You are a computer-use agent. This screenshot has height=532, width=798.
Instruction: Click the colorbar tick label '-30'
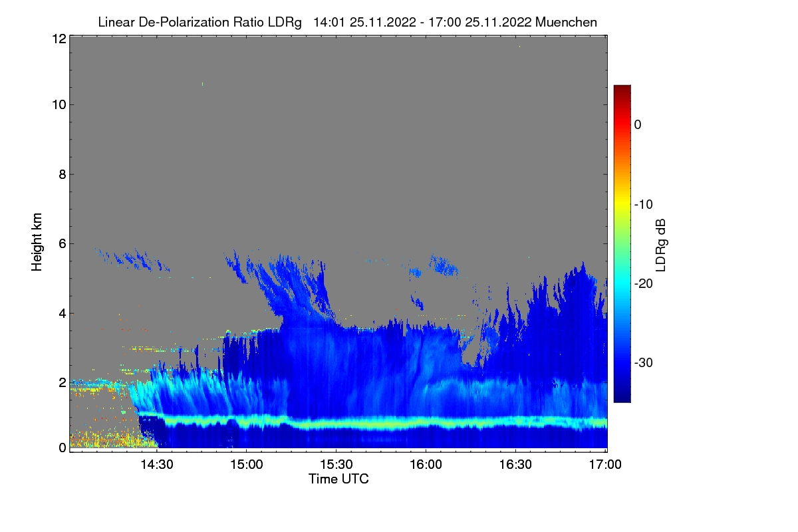tap(644, 363)
